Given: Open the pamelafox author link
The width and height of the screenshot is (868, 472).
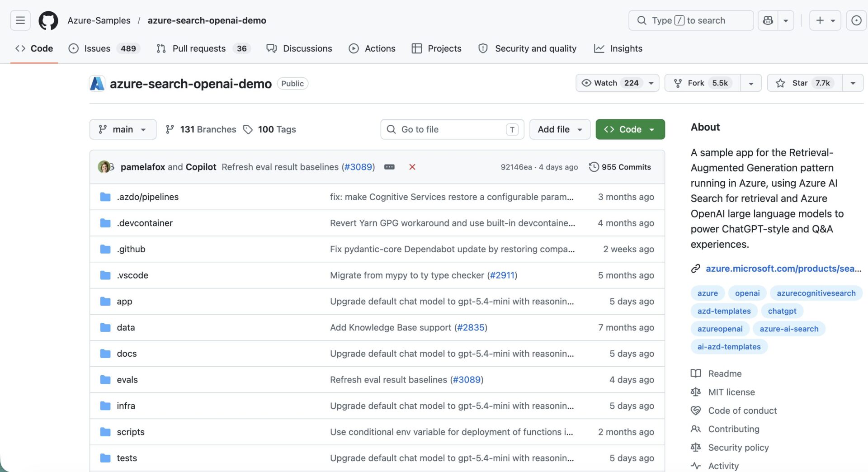Looking at the screenshot, I should (143, 167).
